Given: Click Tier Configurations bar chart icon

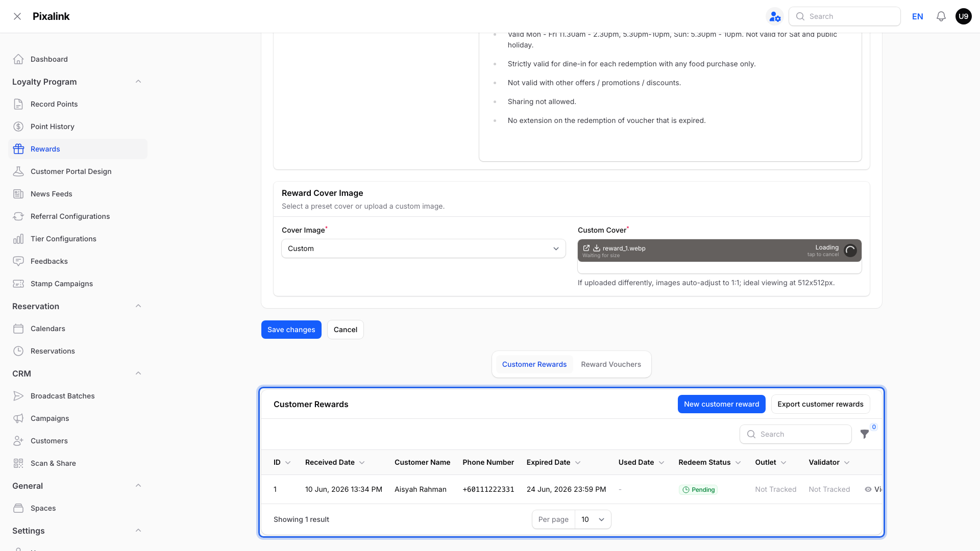Looking at the screenshot, I should tap(18, 239).
